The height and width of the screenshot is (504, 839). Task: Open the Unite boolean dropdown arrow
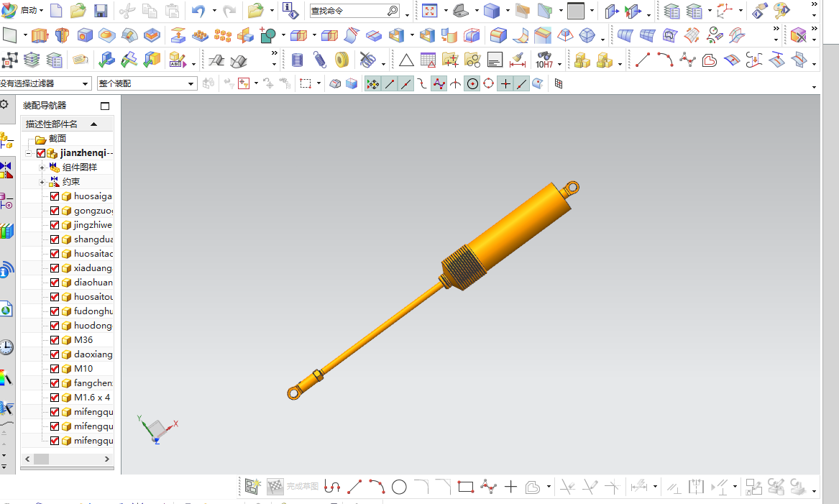coord(283,35)
